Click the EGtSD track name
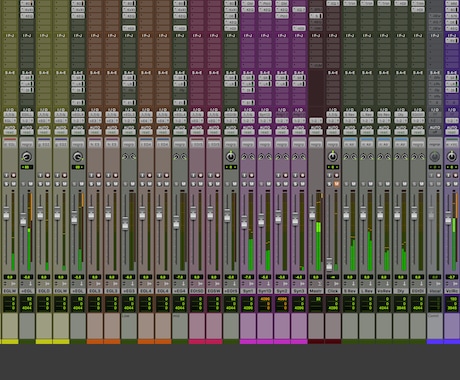The image size is (460, 380). tap(197, 291)
